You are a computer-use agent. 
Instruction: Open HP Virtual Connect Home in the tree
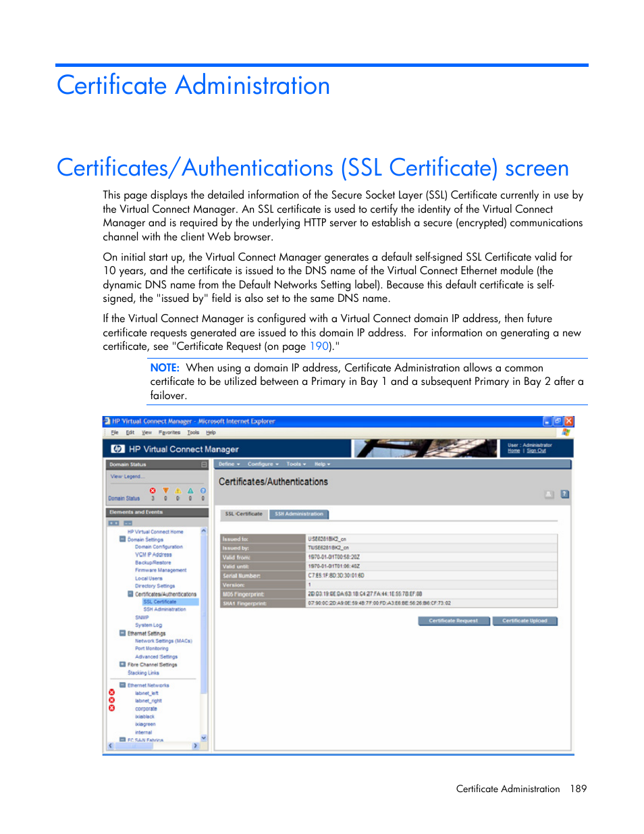155,532
